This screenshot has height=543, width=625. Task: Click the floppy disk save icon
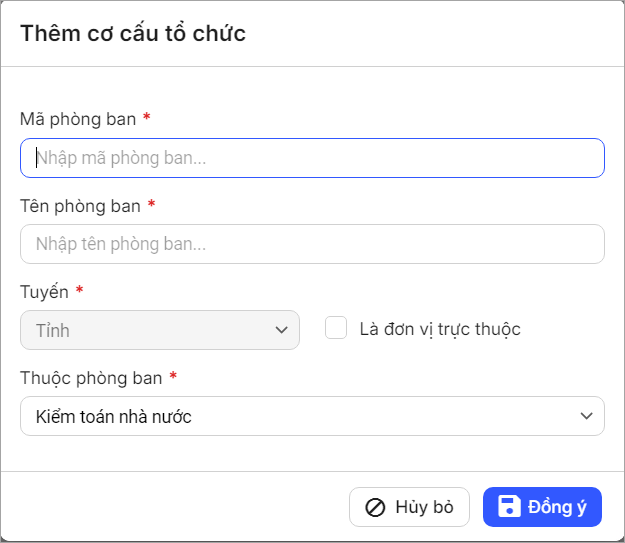pyautogui.click(x=509, y=507)
